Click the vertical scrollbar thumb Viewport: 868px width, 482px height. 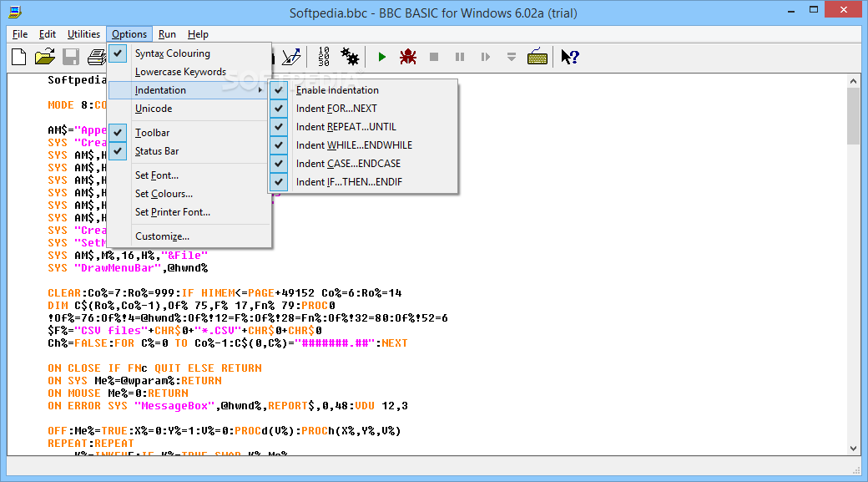pyautogui.click(x=853, y=116)
